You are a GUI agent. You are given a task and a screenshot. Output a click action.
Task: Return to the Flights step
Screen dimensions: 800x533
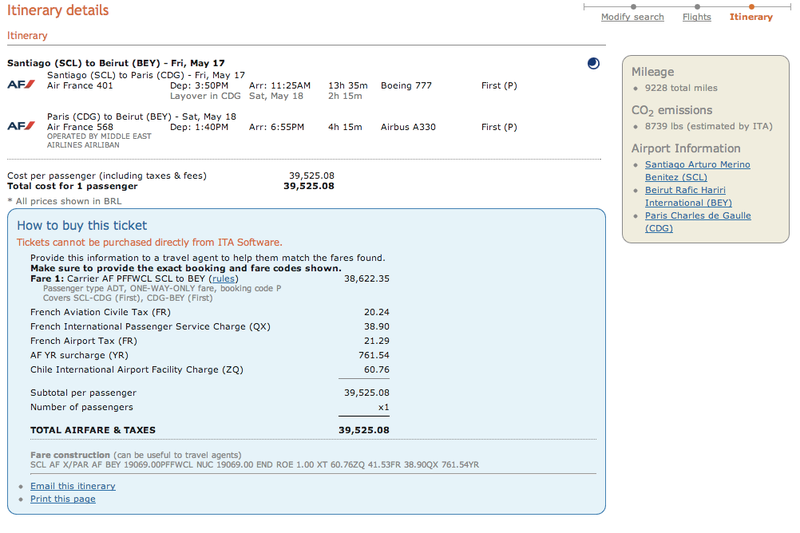pyautogui.click(x=696, y=17)
